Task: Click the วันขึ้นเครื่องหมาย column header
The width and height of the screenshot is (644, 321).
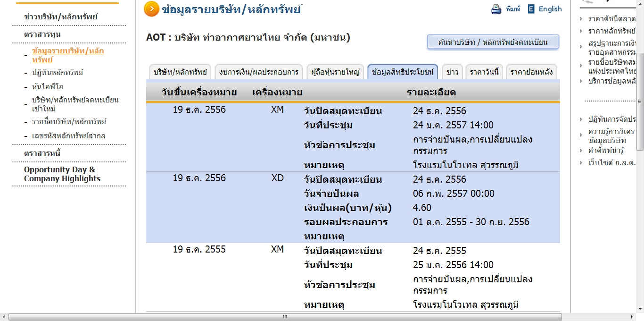Action: (199, 93)
